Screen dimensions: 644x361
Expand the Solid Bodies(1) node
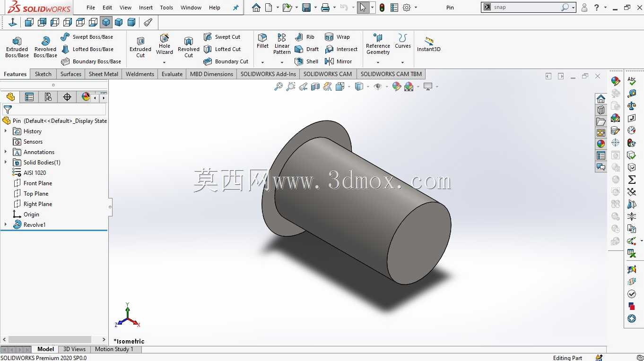(6, 162)
